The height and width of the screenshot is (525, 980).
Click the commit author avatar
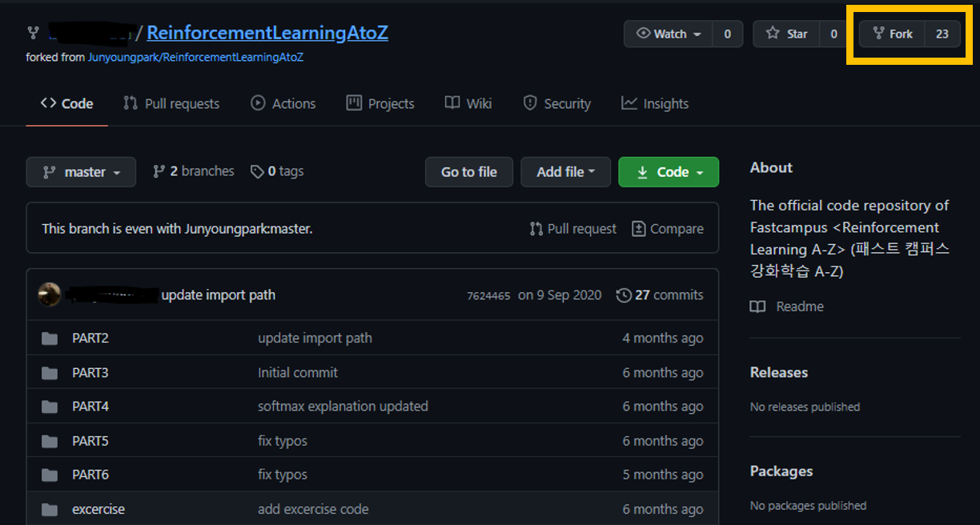tap(50, 295)
